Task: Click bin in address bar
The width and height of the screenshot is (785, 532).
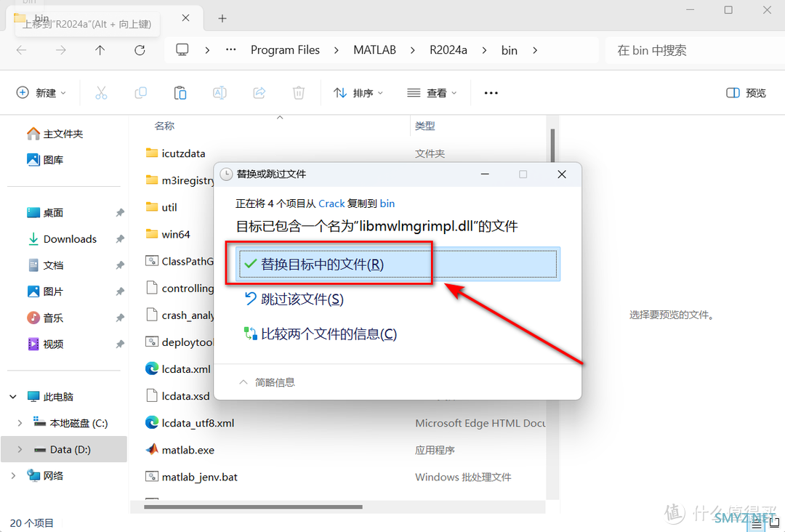Action: click(x=509, y=50)
